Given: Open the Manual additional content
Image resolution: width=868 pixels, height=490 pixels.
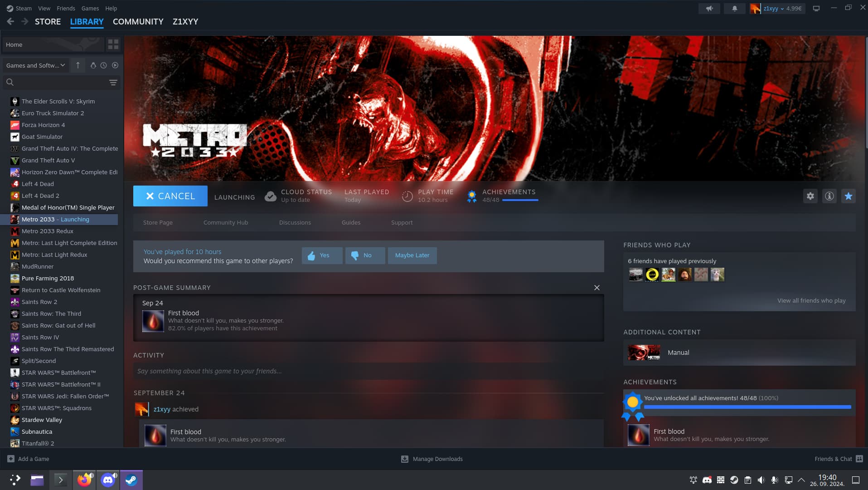Looking at the screenshot, I should (739, 353).
